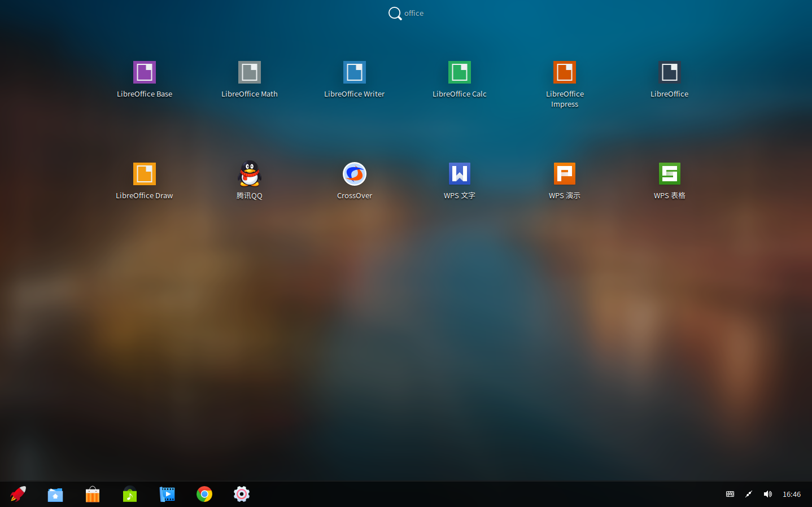Open WPS Presentation orange P icon
Viewport: 812px width, 507px height.
[x=565, y=174]
